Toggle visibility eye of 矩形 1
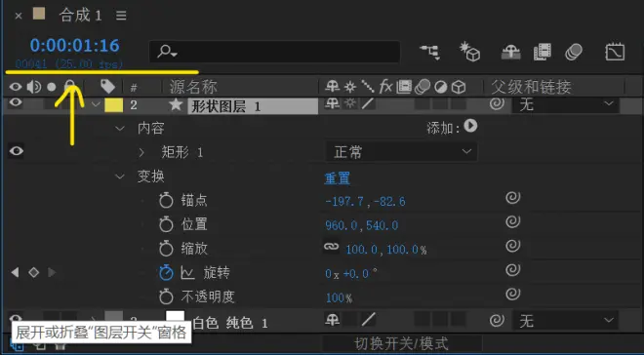The height and width of the screenshot is (355, 644). click(16, 151)
